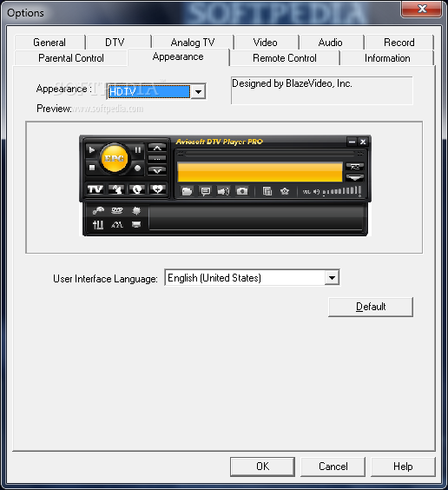
Task: Click the TV icon in preview
Action: coord(96,189)
